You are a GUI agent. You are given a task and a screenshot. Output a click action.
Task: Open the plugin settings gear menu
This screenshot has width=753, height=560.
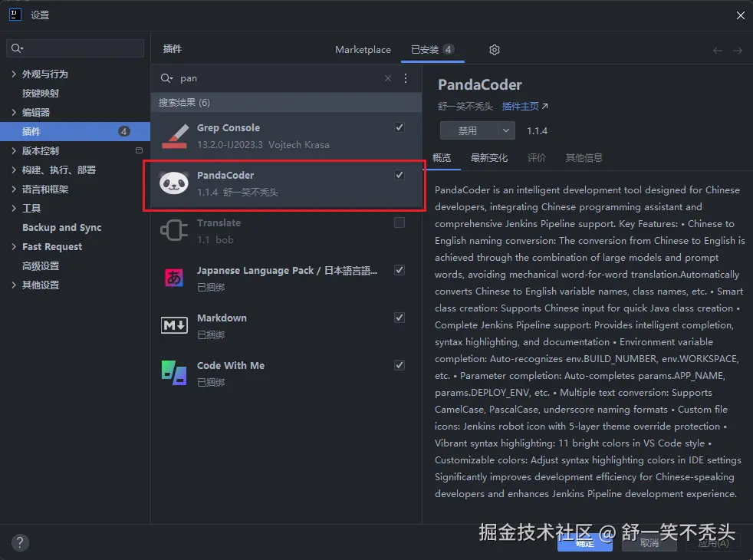[x=495, y=49]
